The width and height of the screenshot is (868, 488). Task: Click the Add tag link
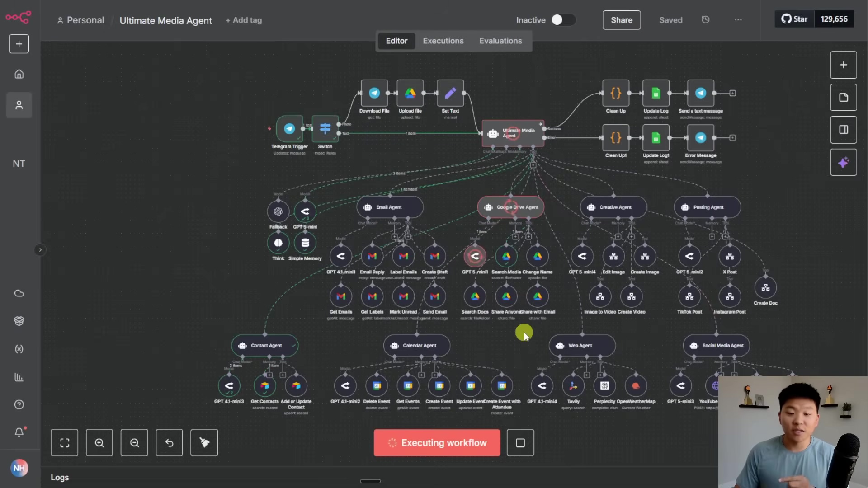pyautogui.click(x=244, y=20)
